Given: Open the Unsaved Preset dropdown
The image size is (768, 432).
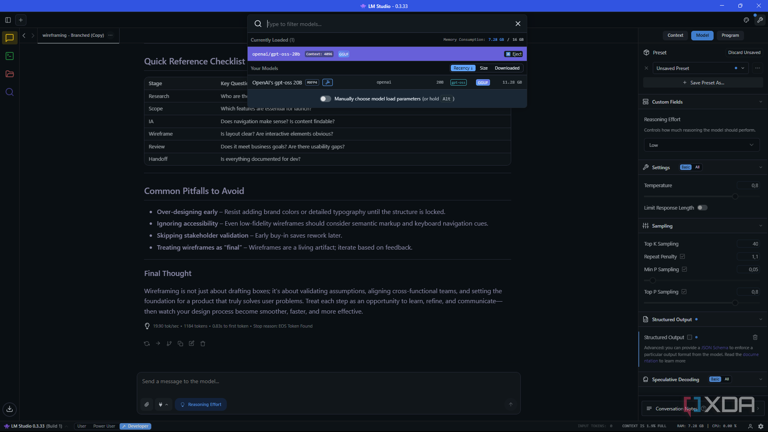Looking at the screenshot, I should point(700,68).
